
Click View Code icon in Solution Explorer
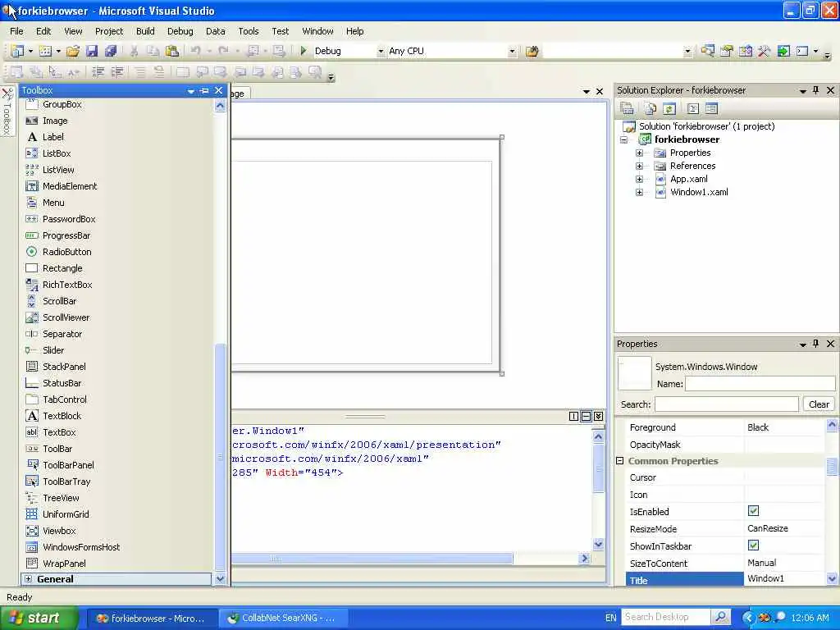pyautogui.click(x=692, y=109)
